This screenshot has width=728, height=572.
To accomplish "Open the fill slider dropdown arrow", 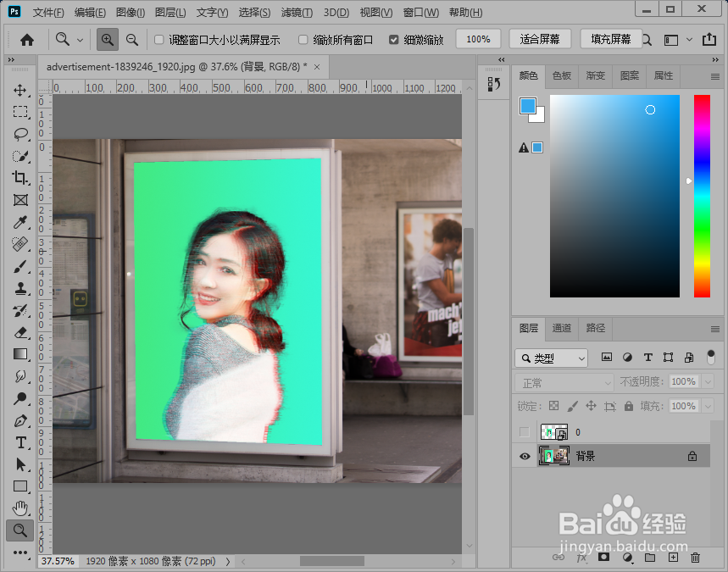I will [708, 406].
